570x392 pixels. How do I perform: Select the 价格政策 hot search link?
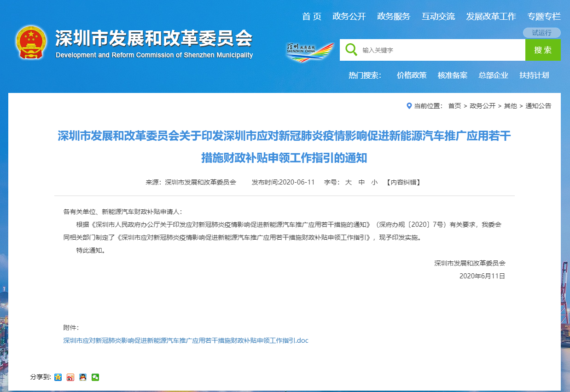412,75
